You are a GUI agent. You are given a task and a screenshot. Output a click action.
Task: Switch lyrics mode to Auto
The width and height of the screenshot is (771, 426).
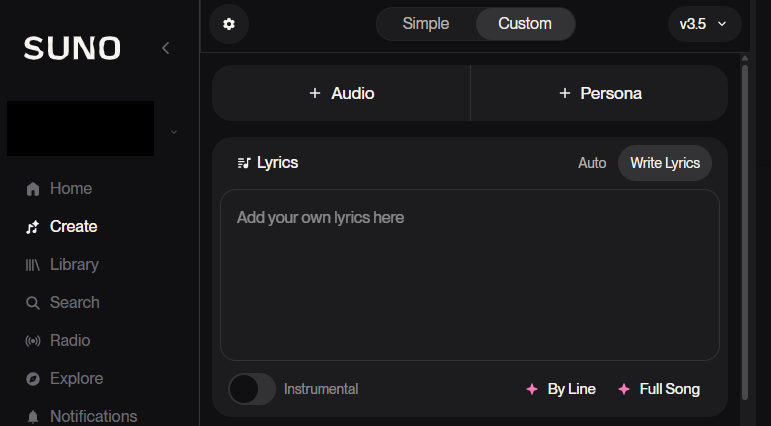click(x=592, y=163)
